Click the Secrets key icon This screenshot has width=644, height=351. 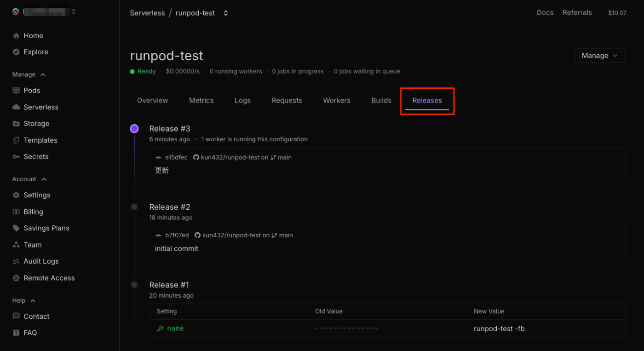point(16,157)
